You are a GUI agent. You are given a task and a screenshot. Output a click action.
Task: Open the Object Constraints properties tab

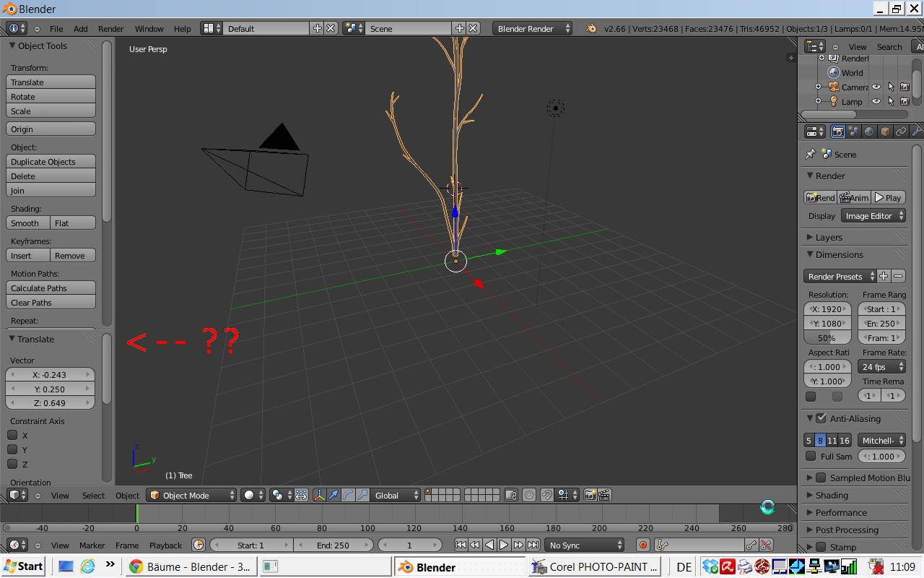pos(901,131)
